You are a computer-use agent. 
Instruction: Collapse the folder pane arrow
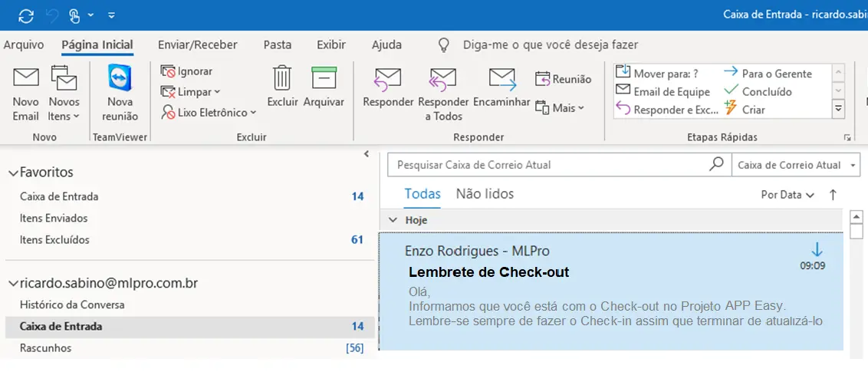[366, 154]
